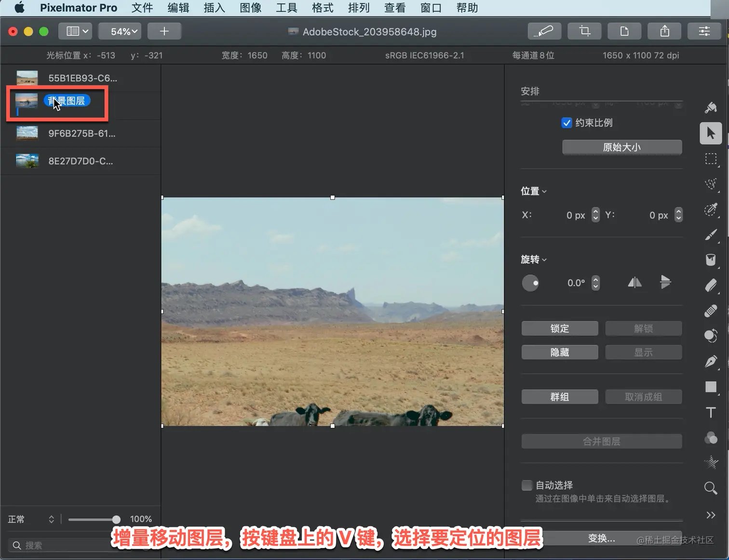This screenshot has height=560, width=729.
Task: Select the 9F6B275B-61... layer
Action: 81,134
